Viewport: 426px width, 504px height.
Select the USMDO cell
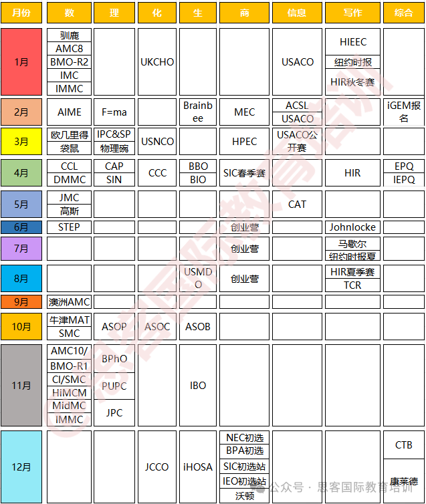[198, 278]
